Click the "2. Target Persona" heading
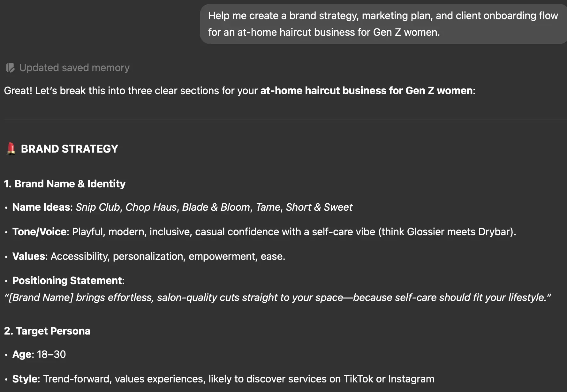Screen dimensions: 567x392 (x=47, y=331)
